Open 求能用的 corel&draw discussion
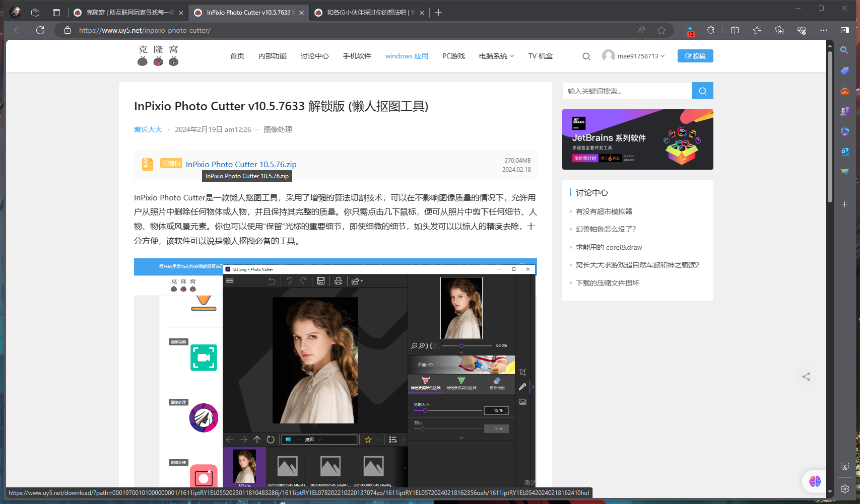Image resolution: width=860 pixels, height=504 pixels. point(609,247)
